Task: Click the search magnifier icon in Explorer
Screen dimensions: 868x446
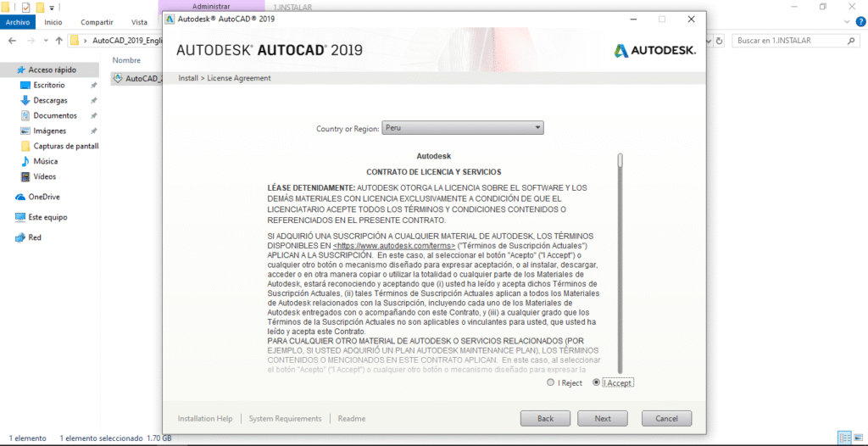Action: coord(851,41)
